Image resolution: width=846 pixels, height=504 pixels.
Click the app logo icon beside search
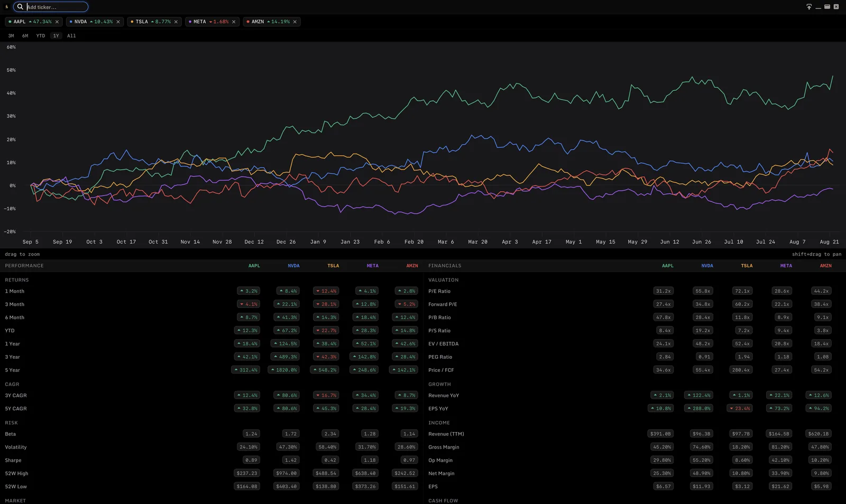[7, 7]
